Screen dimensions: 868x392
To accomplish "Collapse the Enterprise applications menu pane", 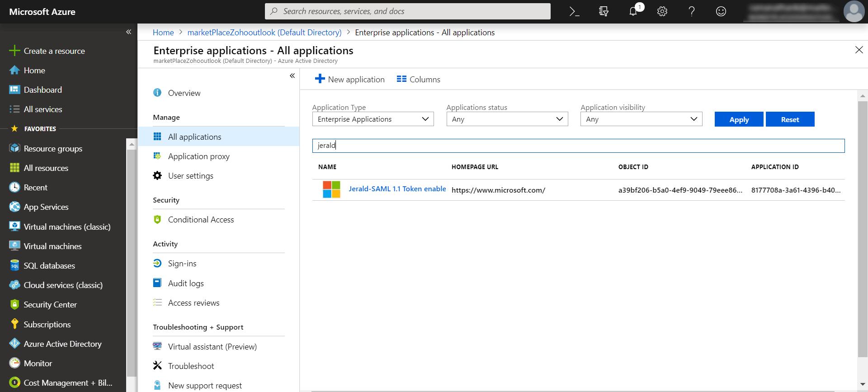I will click(292, 76).
